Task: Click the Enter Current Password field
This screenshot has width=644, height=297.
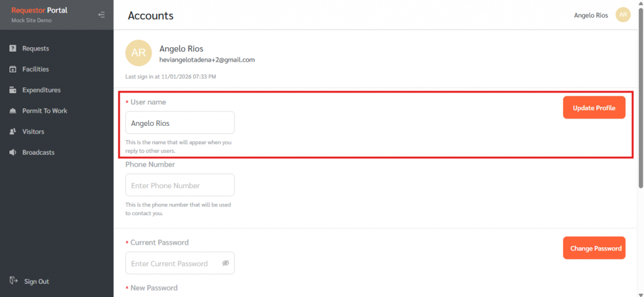Action: click(173, 264)
